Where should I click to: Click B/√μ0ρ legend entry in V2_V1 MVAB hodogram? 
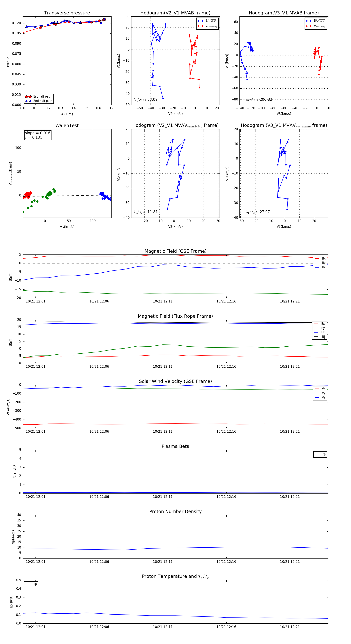point(207,21)
